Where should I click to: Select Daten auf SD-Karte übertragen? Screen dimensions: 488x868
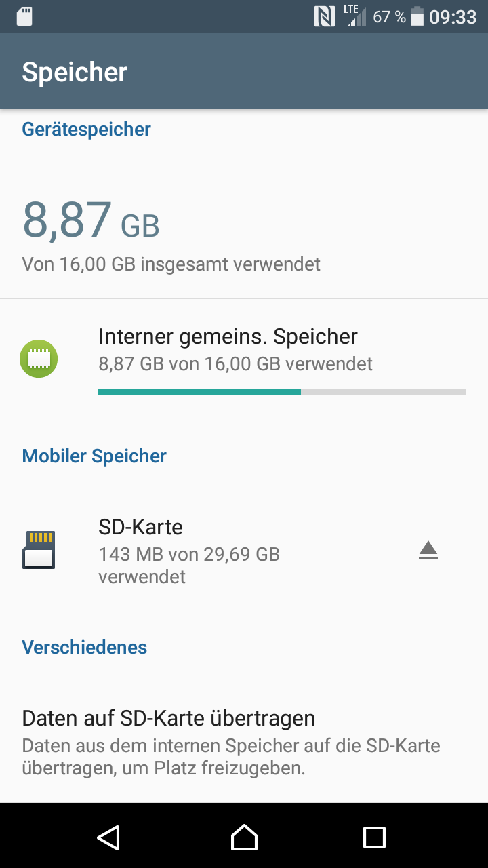coord(169,717)
